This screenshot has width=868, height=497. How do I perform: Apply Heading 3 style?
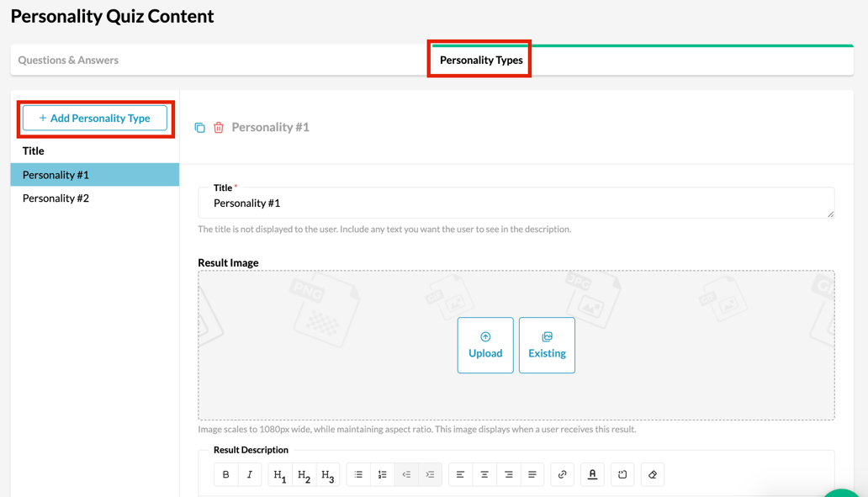328,474
